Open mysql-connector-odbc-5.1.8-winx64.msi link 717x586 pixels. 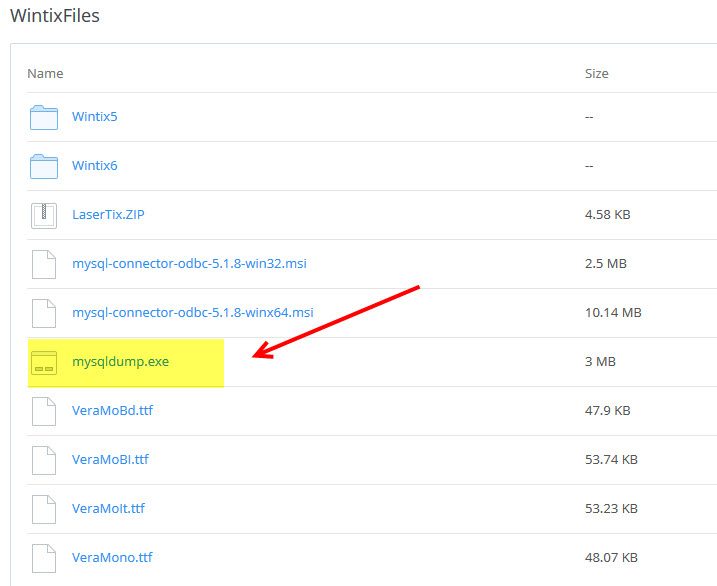click(x=193, y=313)
